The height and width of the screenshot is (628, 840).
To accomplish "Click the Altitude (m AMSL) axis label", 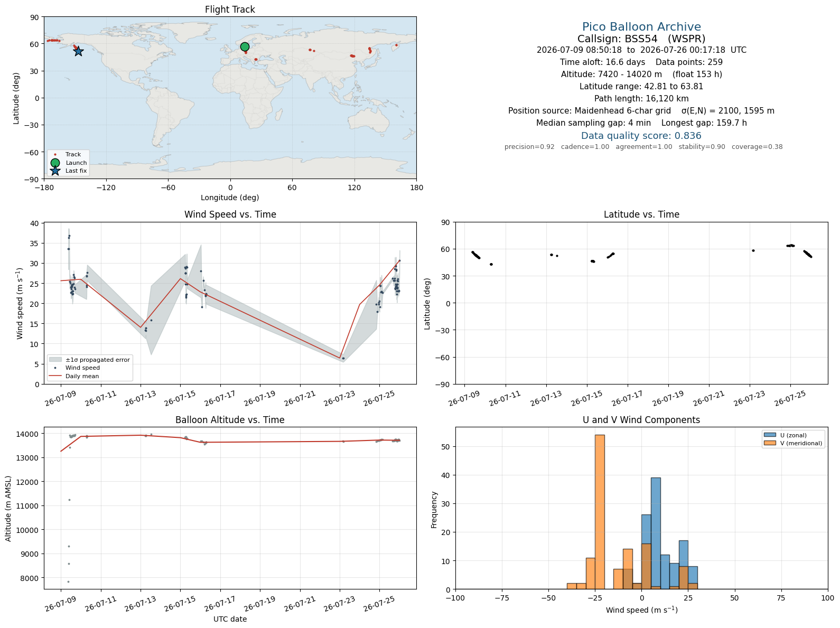I will point(8,508).
